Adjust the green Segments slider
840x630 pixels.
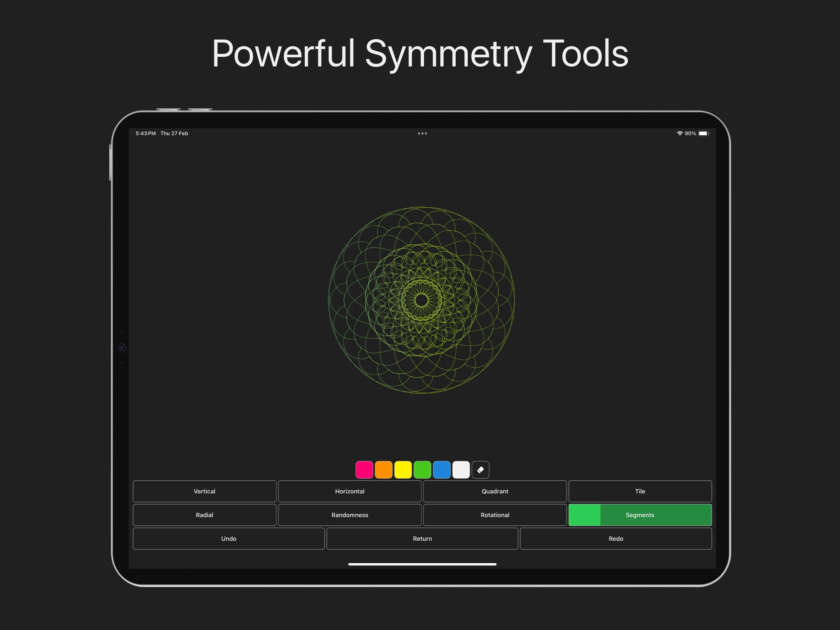[x=640, y=515]
